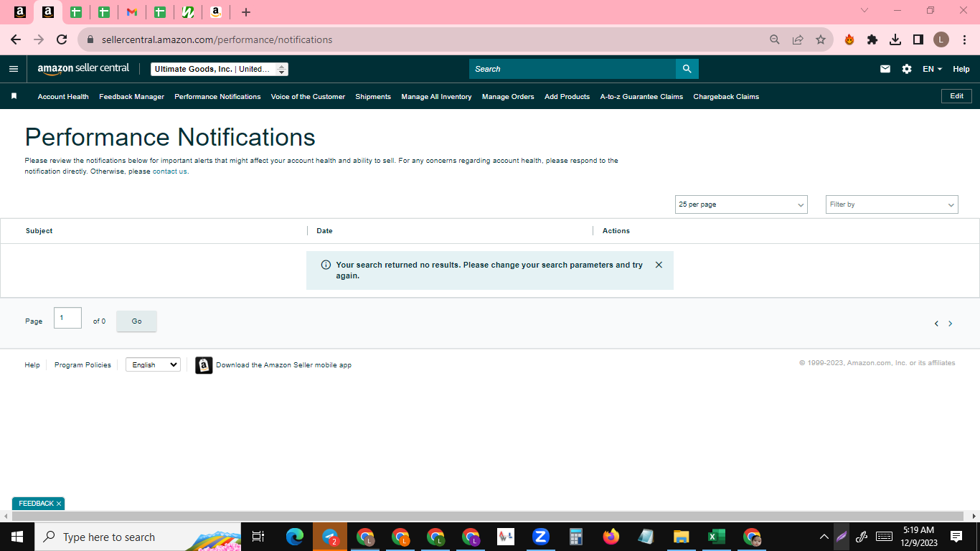Click the bookmark flag icon in nav bar
Image resolution: width=980 pixels, height=551 pixels.
point(14,96)
